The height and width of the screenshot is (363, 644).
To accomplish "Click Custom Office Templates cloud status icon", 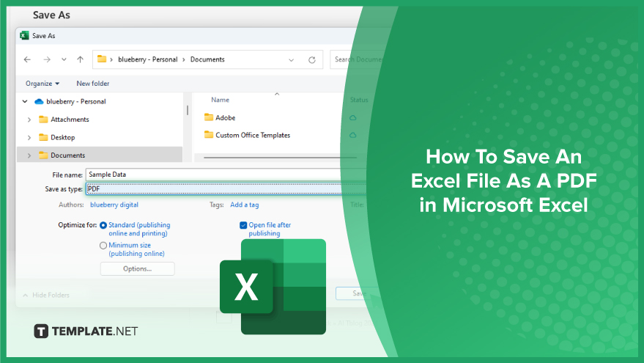I will 353,135.
